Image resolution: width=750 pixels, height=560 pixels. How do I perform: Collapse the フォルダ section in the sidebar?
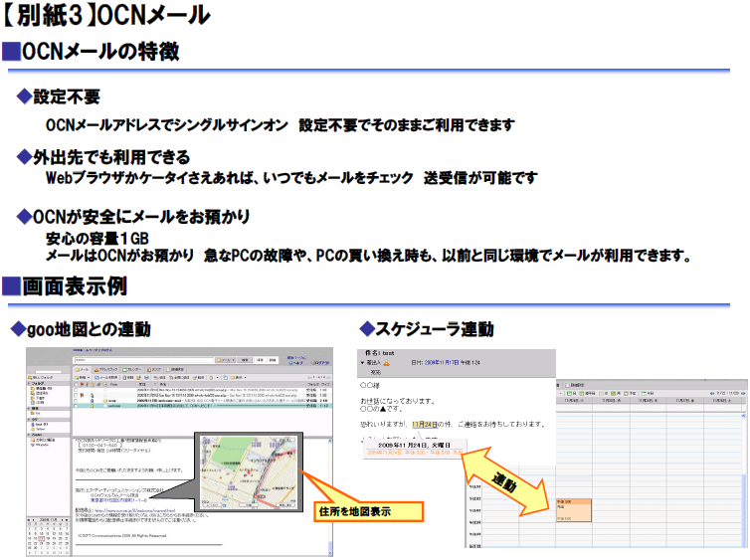tap(28, 383)
